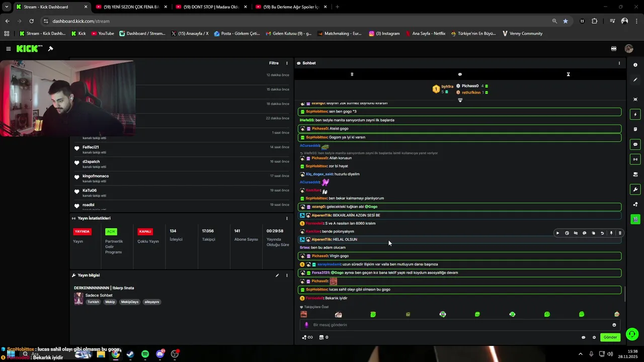Open activity feed three-dot menu beside Filtre
644x362 pixels.
coord(287,63)
